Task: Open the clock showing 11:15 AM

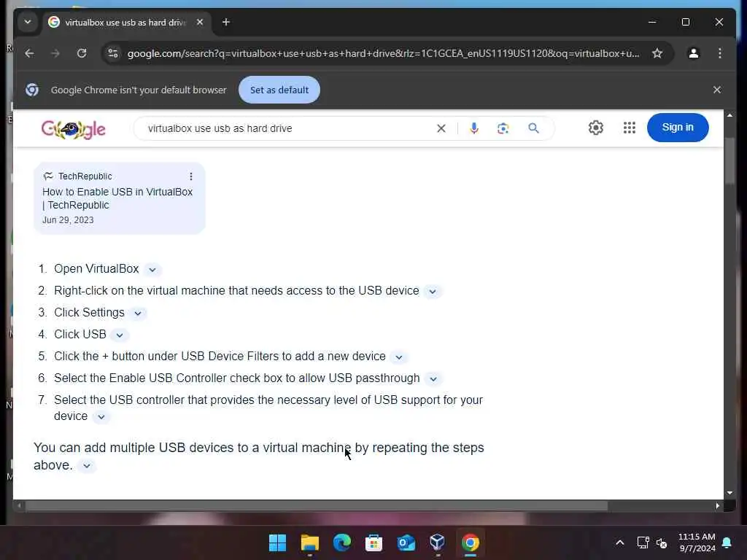Action: [697, 542]
